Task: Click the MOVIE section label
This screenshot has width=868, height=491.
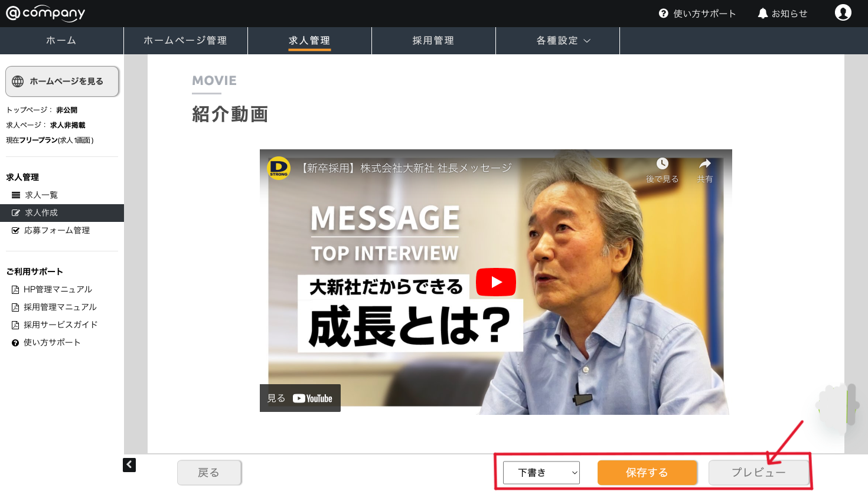Action: tap(214, 81)
